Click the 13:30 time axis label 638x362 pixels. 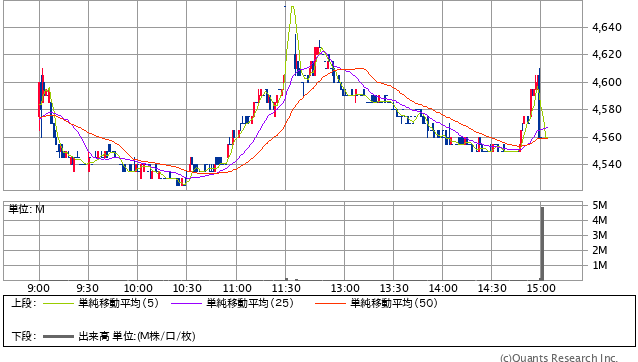(394, 288)
